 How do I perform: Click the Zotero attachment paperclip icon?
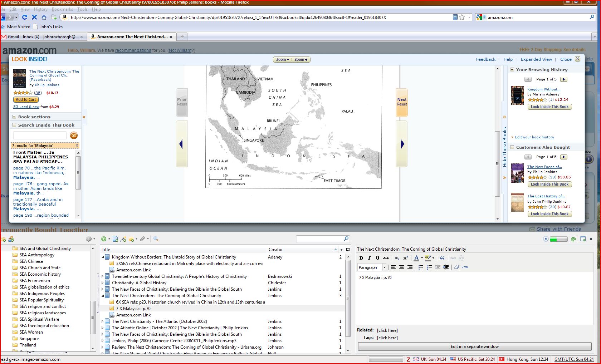tap(142, 239)
